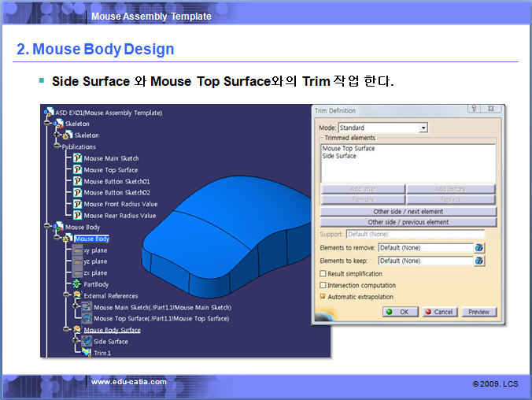532x400 pixels.
Task: Open selection icon beside Elements to remove
Action: pos(479,247)
